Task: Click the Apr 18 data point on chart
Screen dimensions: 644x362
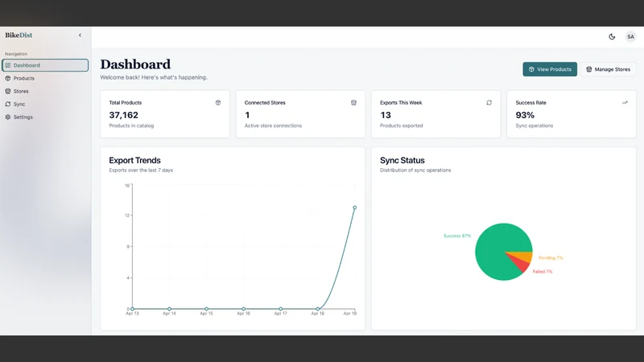Action: tap(317, 309)
